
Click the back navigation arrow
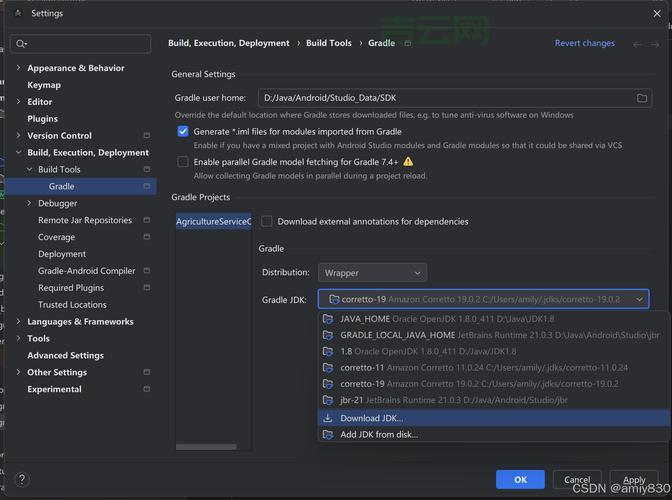point(638,44)
